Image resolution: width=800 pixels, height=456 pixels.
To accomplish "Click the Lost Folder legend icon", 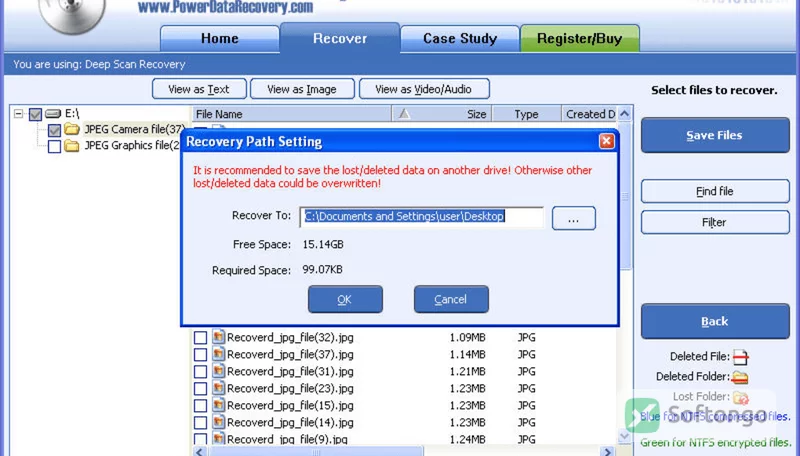I will pos(740,397).
